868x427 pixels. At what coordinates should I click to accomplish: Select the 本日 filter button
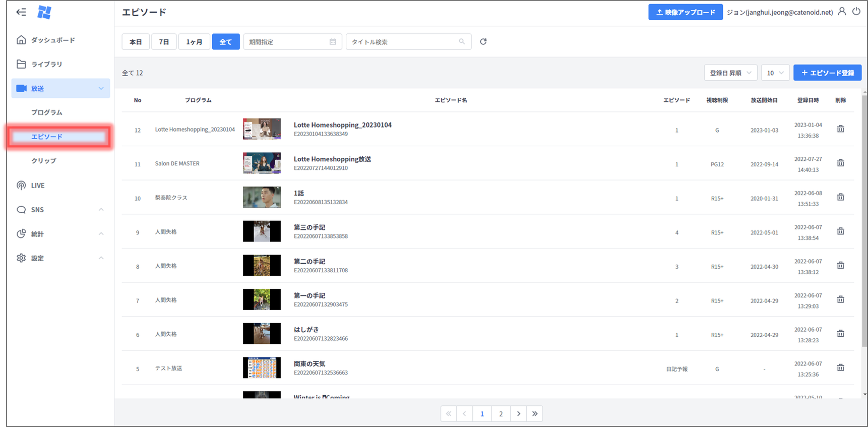(x=136, y=42)
